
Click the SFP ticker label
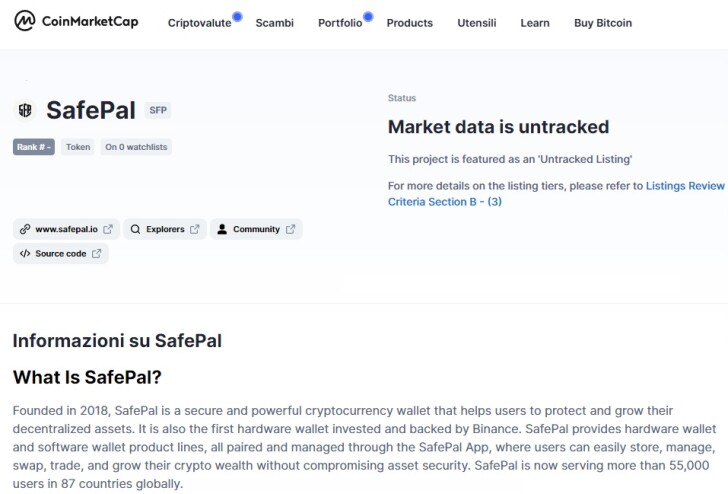[x=158, y=110]
